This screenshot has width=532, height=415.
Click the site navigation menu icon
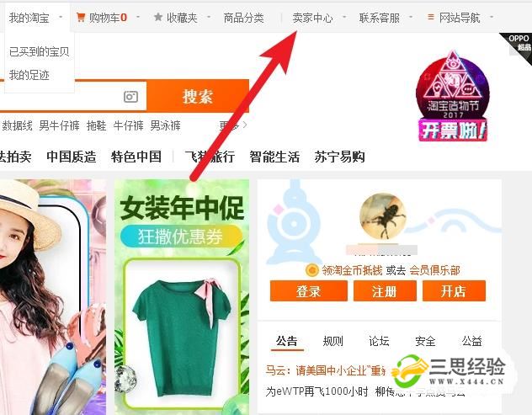[431, 17]
